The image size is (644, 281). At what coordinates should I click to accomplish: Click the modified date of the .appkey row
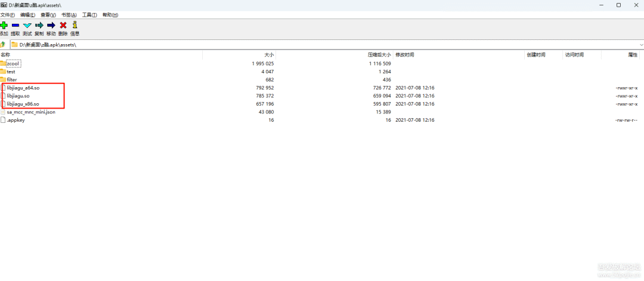[x=415, y=120]
